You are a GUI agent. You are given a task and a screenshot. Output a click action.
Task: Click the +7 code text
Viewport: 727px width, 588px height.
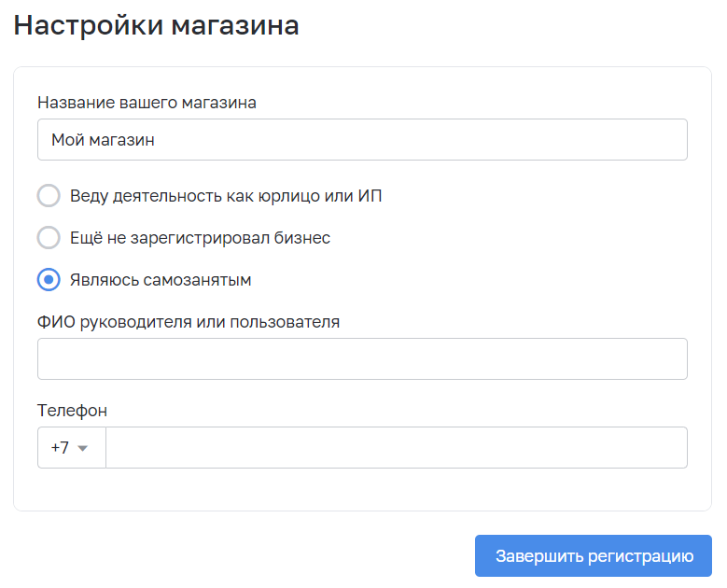pyautogui.click(x=60, y=448)
